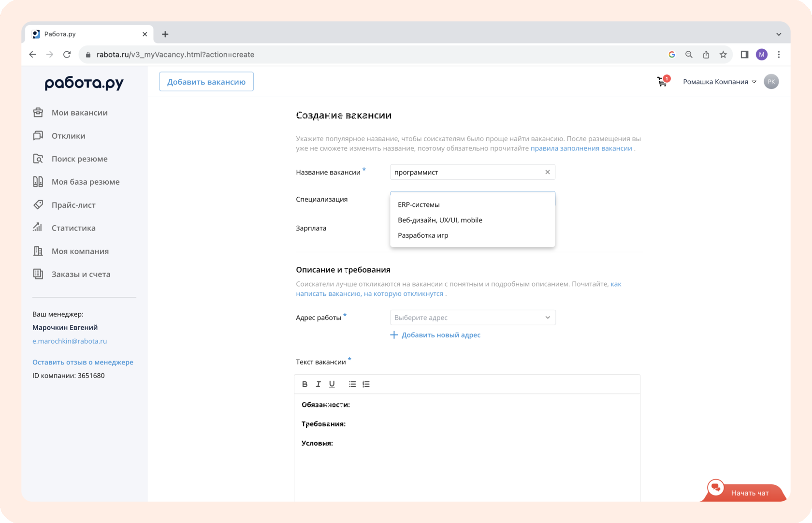Screen dimensions: 812x523
Task: Open the Мои вакансии briefcase icon
Action: [x=38, y=113]
